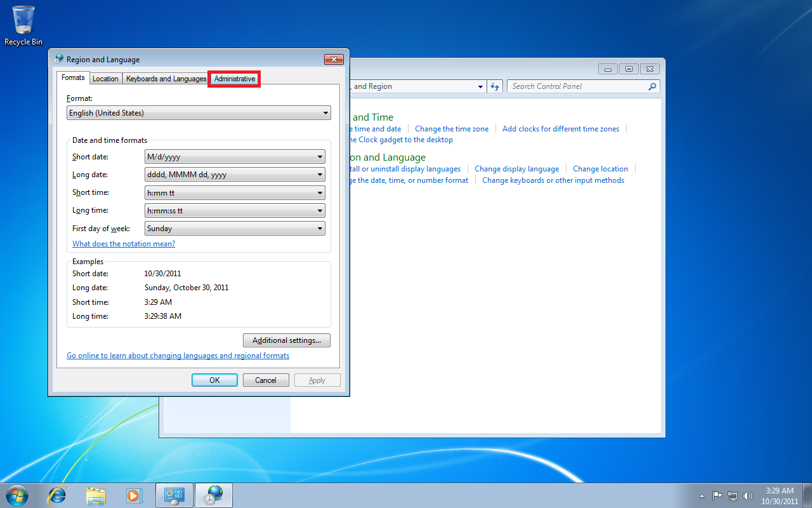Show hidden tray icons arrow
This screenshot has width=812, height=508.
(x=702, y=496)
